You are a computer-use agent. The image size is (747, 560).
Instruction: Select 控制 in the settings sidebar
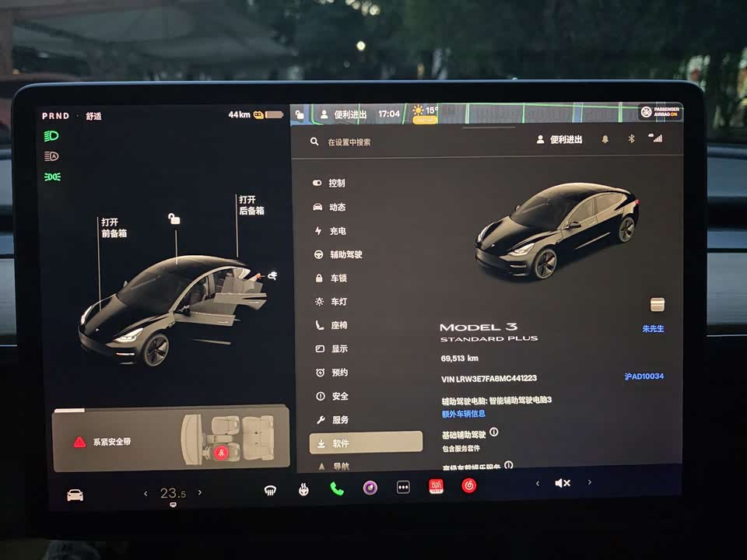tap(338, 183)
